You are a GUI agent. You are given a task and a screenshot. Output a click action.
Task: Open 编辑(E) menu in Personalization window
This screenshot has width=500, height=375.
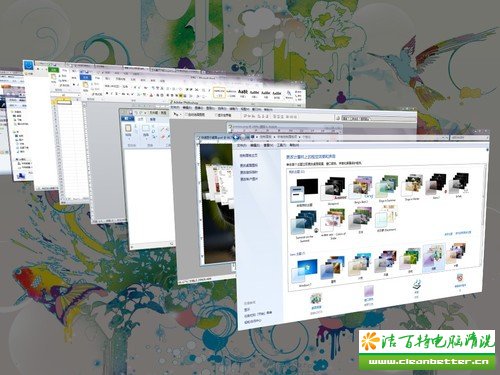click(x=255, y=145)
